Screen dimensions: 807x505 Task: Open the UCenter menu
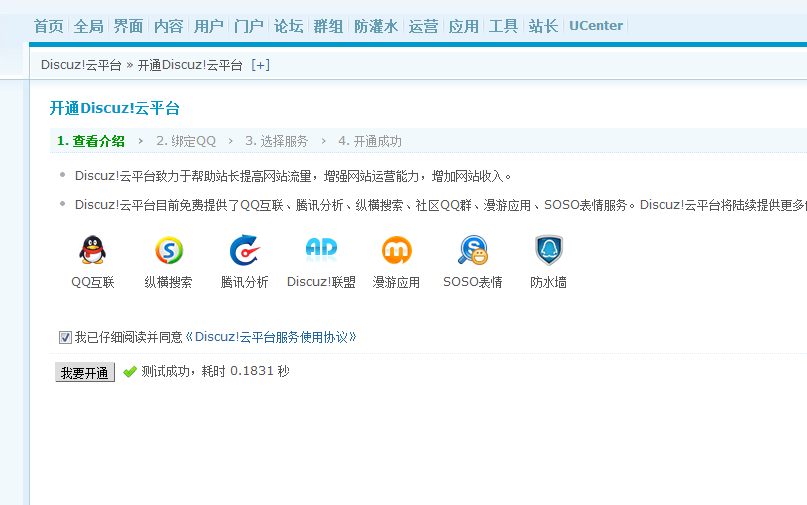click(x=596, y=26)
